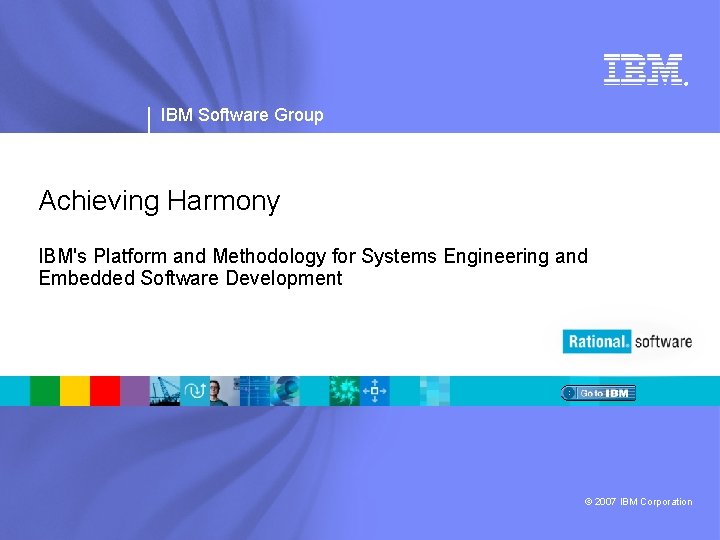
Task: Click the Rational software logo
Action: pos(627,342)
